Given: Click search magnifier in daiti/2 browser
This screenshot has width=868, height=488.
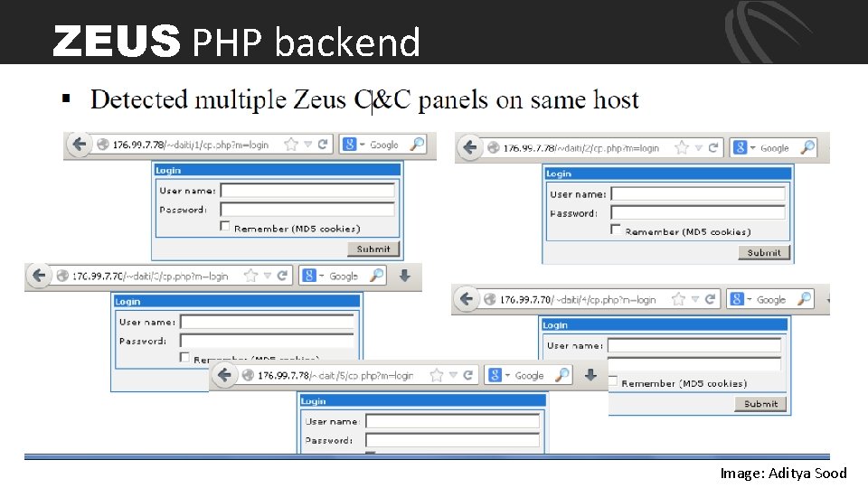Looking at the screenshot, I should point(808,147).
